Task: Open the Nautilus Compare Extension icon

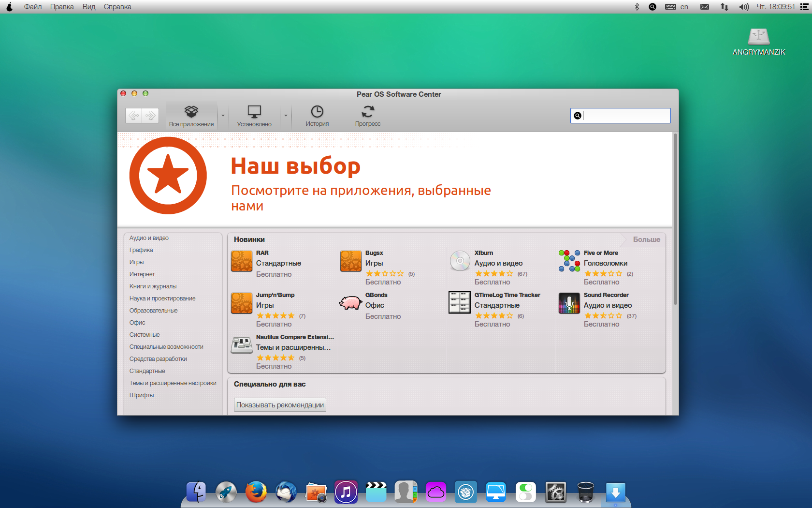Action: tap(242, 345)
